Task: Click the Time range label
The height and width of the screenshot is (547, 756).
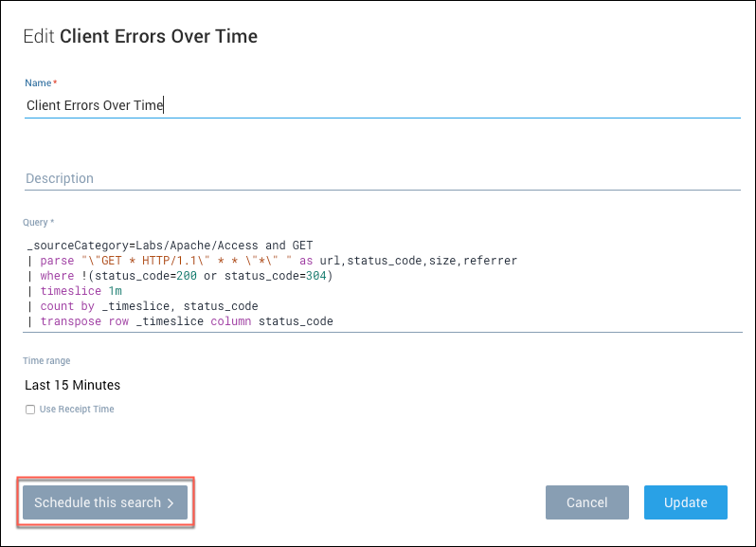Action: (46, 361)
